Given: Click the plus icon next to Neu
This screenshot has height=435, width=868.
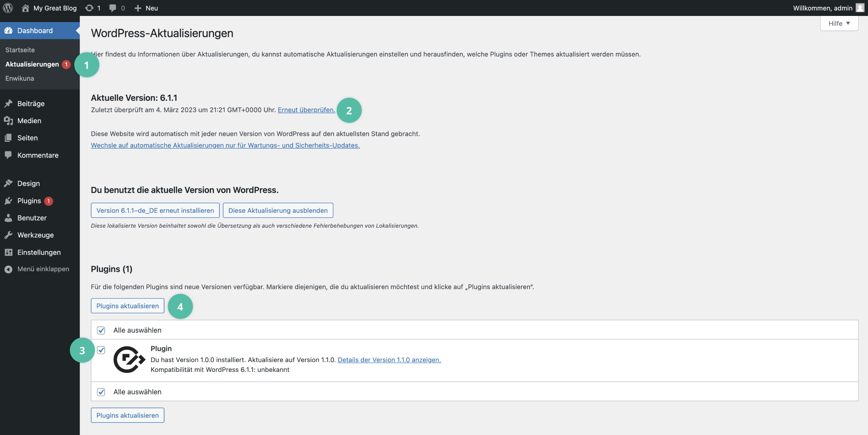Looking at the screenshot, I should [138, 8].
